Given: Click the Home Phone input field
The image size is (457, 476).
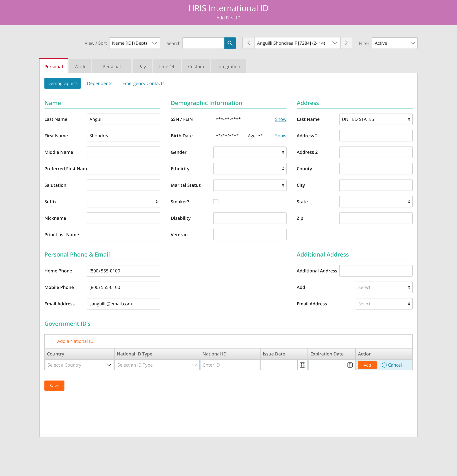Looking at the screenshot, I should click(x=124, y=271).
